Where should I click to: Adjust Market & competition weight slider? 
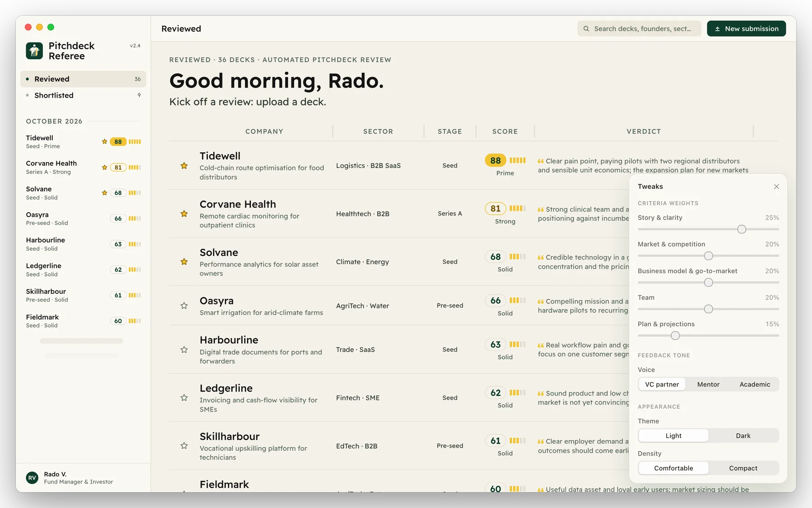708,256
